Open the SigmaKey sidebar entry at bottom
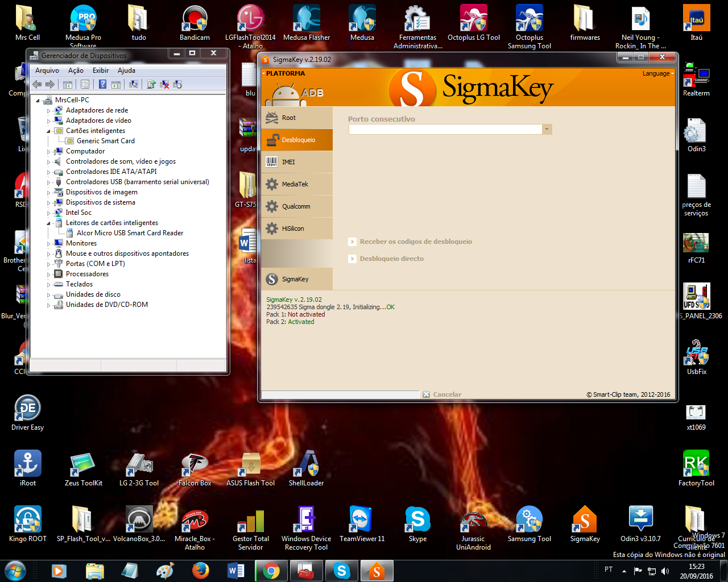 (297, 279)
